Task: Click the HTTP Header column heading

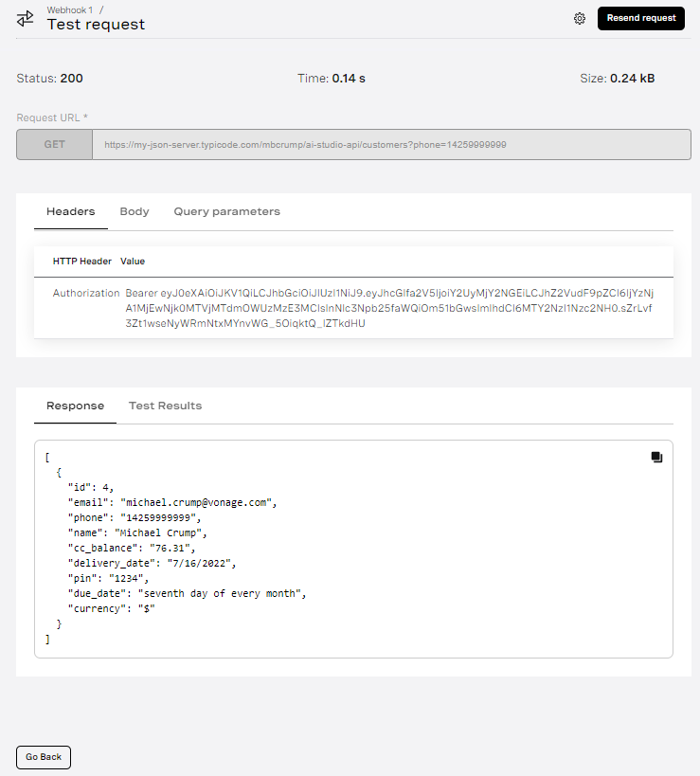Action: pyautogui.click(x=82, y=262)
